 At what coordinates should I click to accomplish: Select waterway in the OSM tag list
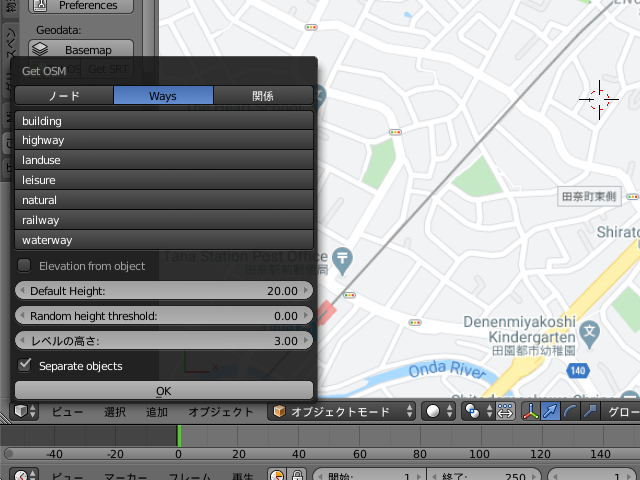[164, 240]
